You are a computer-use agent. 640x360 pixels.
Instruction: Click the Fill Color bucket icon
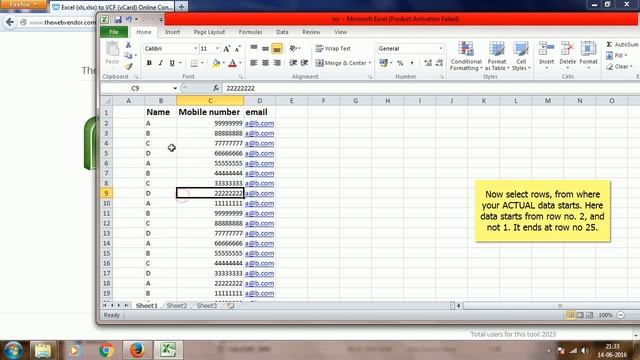point(216,63)
